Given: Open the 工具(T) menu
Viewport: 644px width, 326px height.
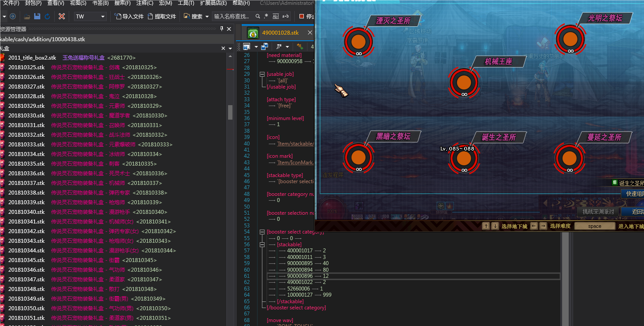Looking at the screenshot, I should pyautogui.click(x=186, y=3).
